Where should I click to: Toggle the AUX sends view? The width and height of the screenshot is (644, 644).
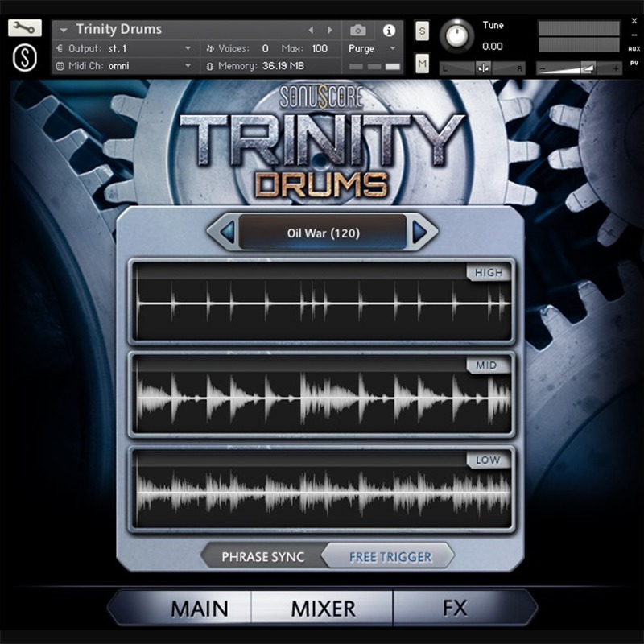tap(634, 49)
